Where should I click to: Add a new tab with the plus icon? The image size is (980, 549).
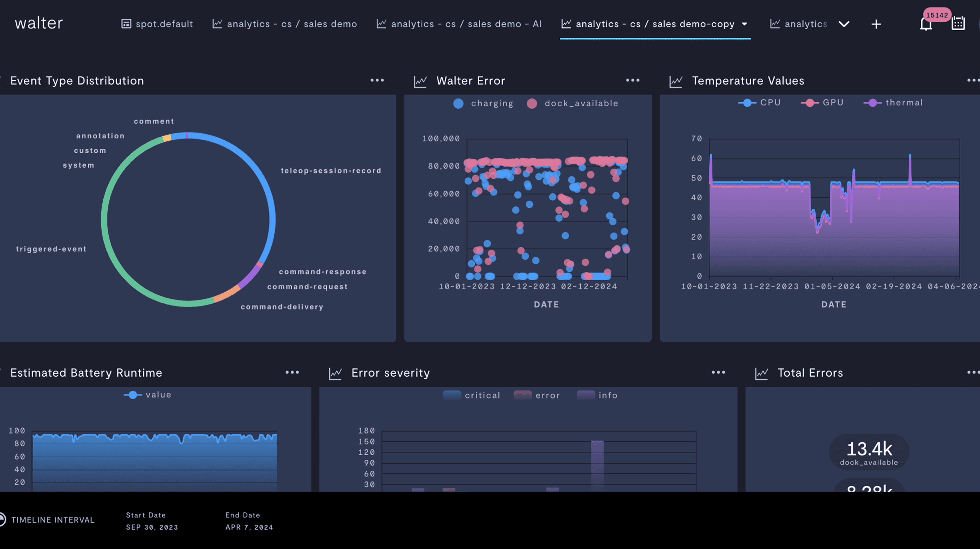pos(876,24)
